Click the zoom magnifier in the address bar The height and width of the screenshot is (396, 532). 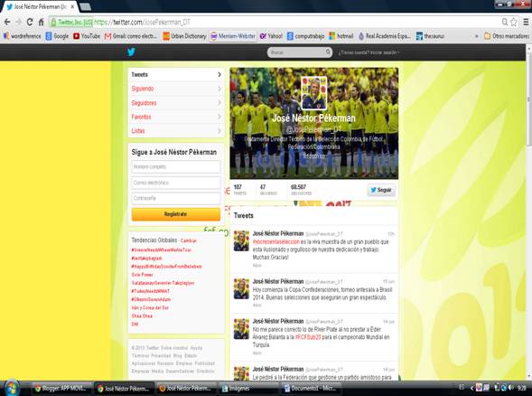505,22
